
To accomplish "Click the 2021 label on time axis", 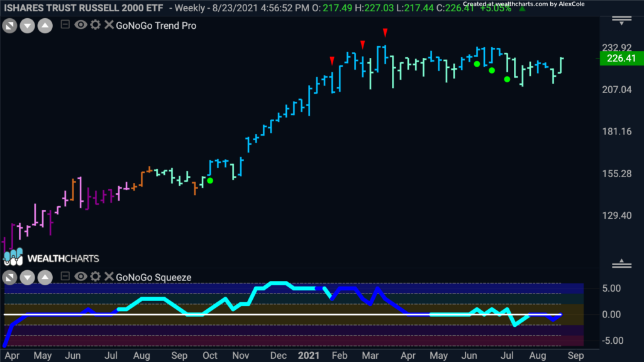I will tap(308, 356).
